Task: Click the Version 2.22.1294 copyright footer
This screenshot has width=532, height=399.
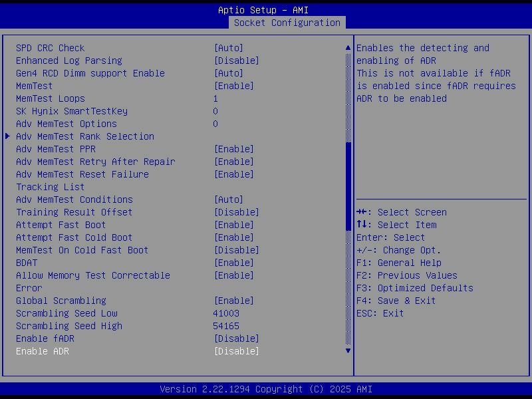Action: 266,389
